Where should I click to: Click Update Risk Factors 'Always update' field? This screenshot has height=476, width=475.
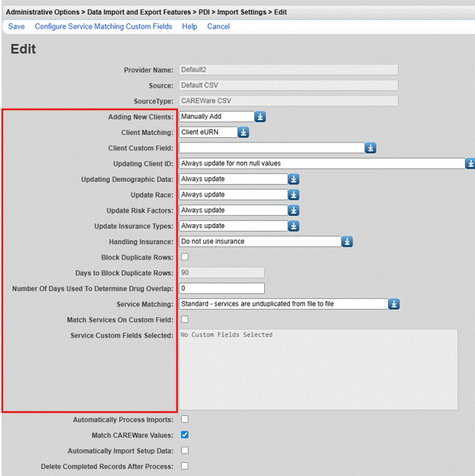(233, 210)
